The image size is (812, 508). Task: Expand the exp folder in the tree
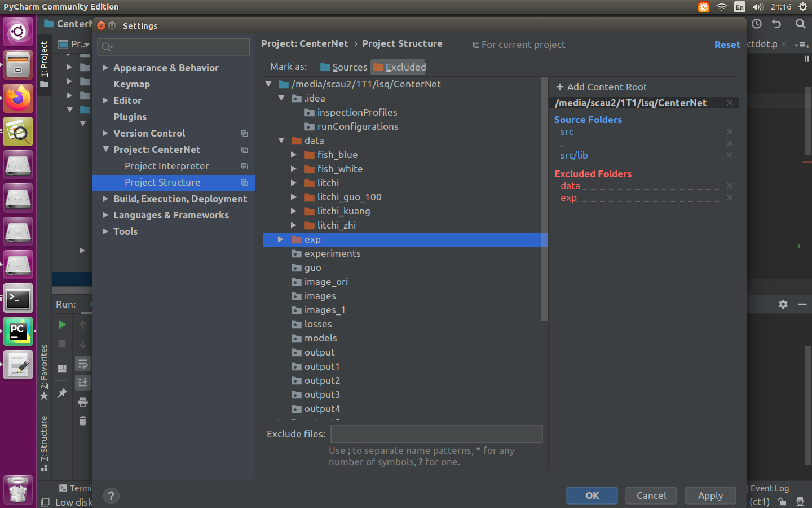280,239
